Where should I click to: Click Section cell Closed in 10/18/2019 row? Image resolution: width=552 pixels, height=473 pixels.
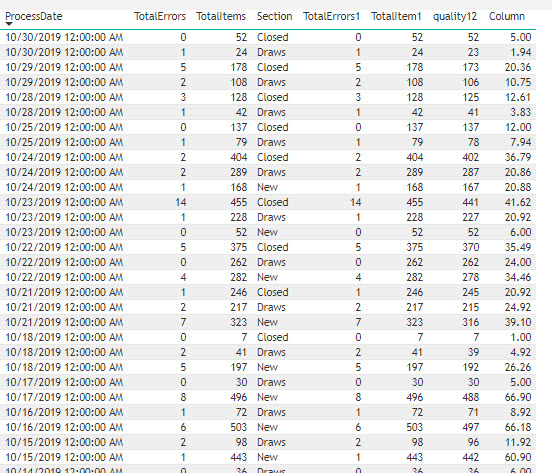(273, 337)
